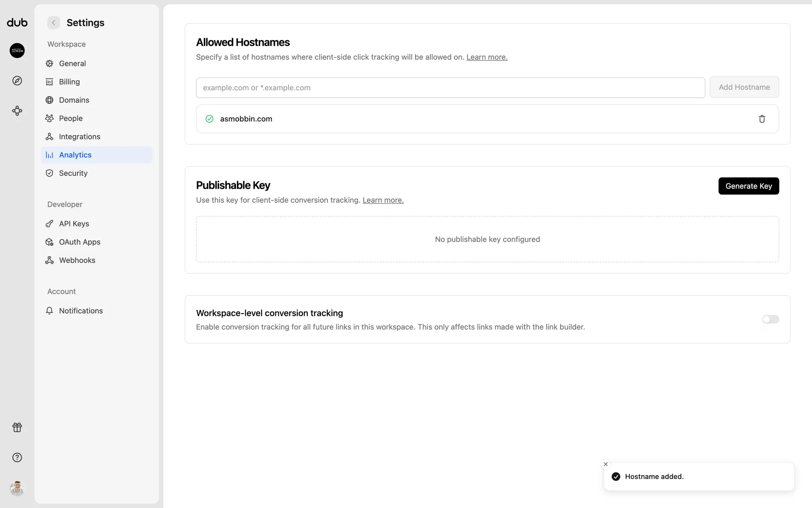Viewport: 812px width, 508px height.
Task: Focus the hostname input field
Action: pyautogui.click(x=450, y=88)
